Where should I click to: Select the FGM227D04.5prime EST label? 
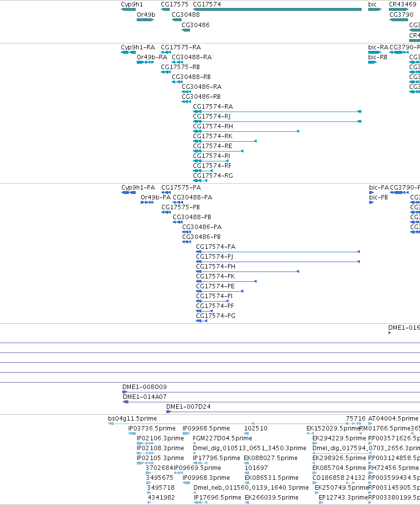223,438
